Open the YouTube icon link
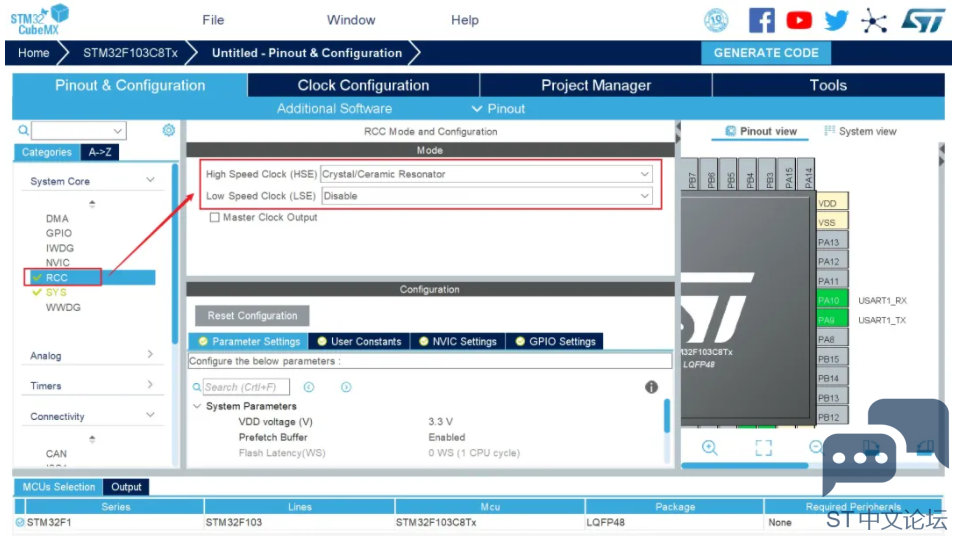This screenshot has width=960, height=543. [x=798, y=20]
